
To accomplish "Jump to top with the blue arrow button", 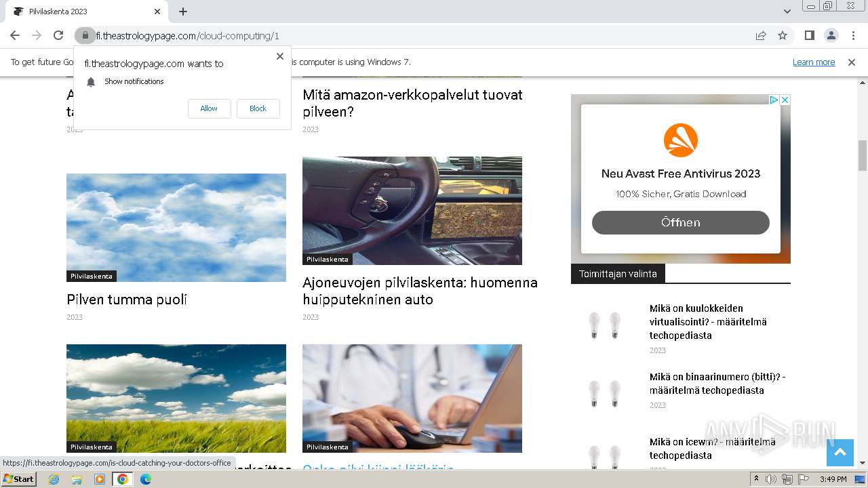I will click(840, 453).
